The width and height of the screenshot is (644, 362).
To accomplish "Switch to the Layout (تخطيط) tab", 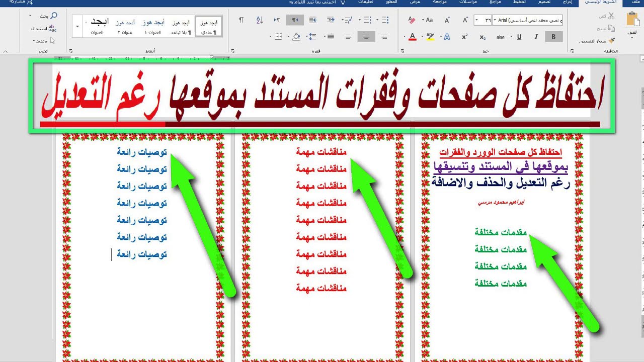I will [519, 3].
